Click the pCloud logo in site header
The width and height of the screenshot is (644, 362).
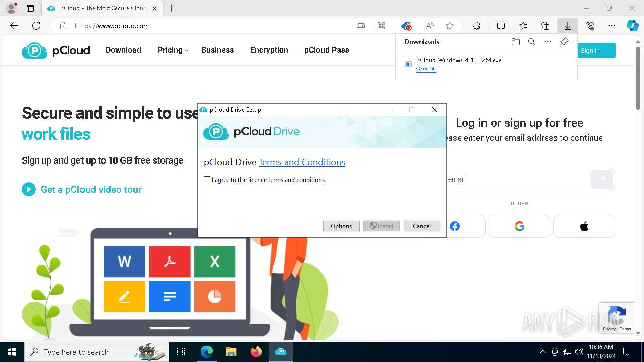point(56,50)
